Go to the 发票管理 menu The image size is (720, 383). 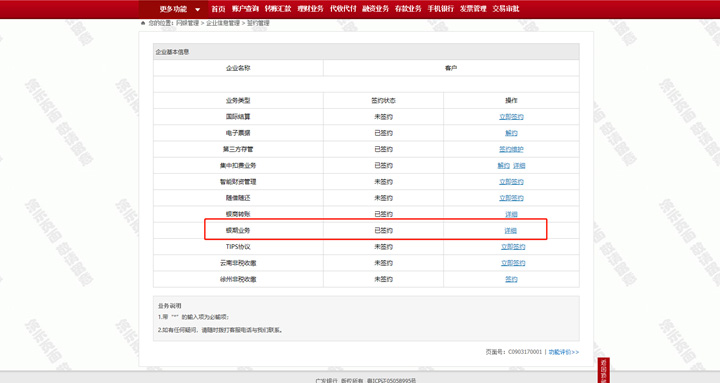pyautogui.click(x=473, y=9)
